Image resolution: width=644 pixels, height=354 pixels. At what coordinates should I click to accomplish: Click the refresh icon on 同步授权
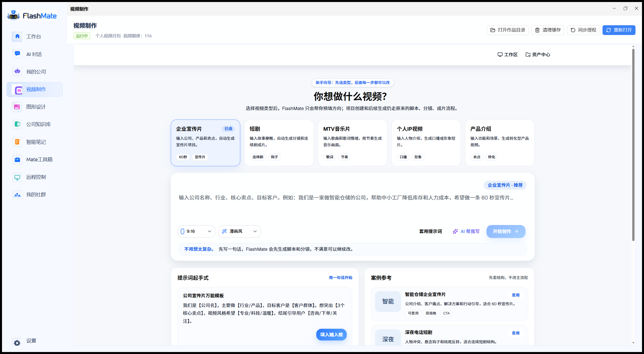573,30
